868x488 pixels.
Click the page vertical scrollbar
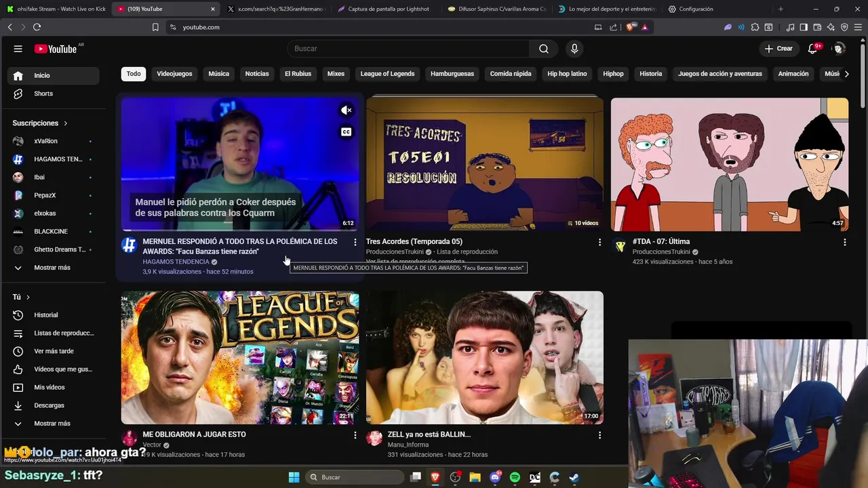click(863, 75)
